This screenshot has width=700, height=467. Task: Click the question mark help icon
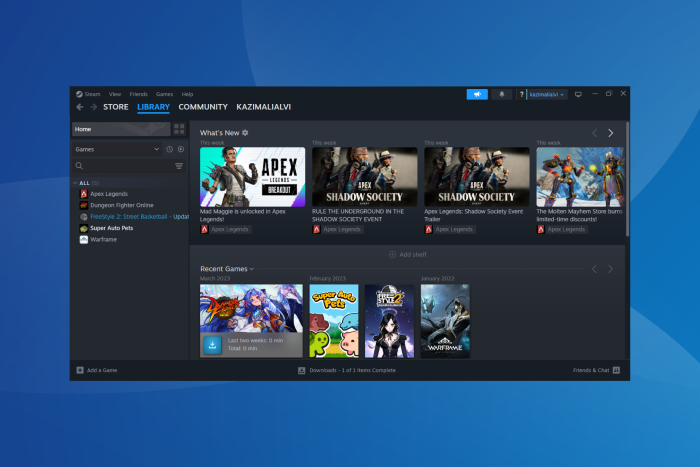tap(521, 94)
